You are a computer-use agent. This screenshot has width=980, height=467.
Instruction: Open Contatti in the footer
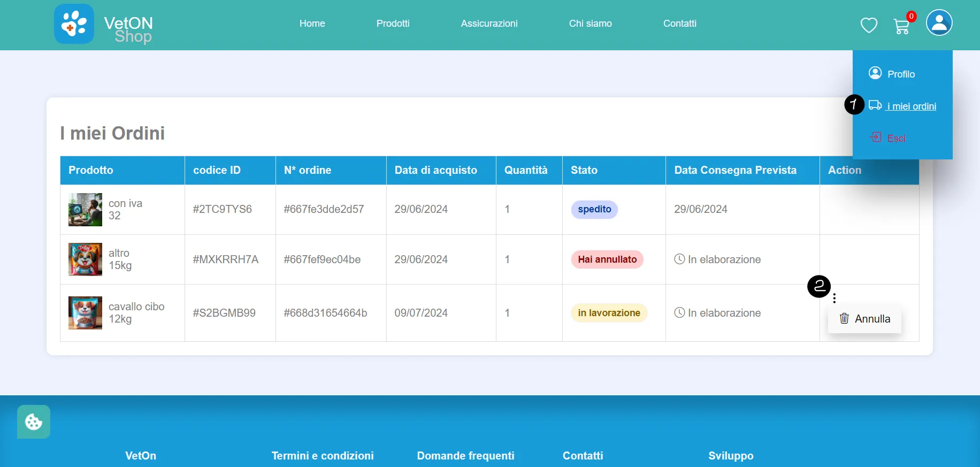tap(583, 456)
